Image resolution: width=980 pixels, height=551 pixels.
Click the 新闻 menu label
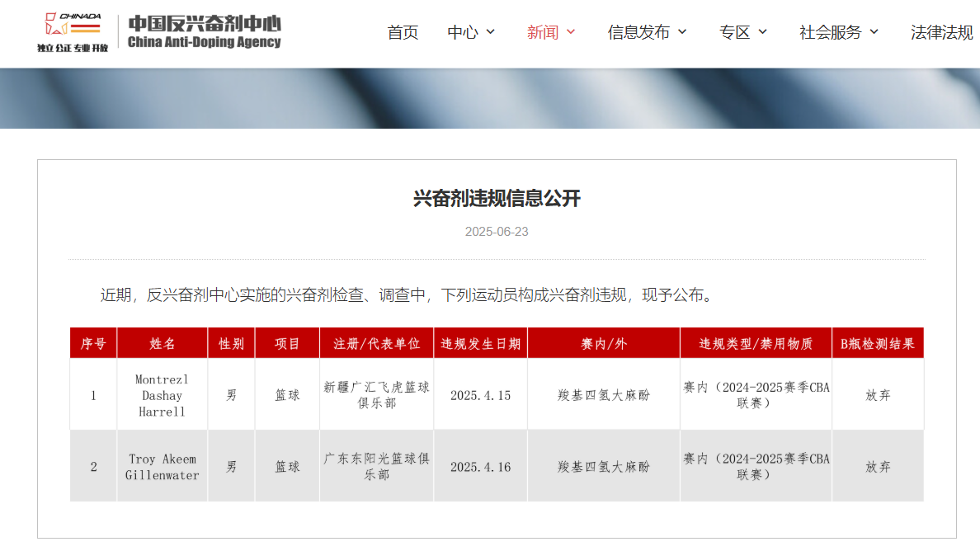(x=542, y=32)
